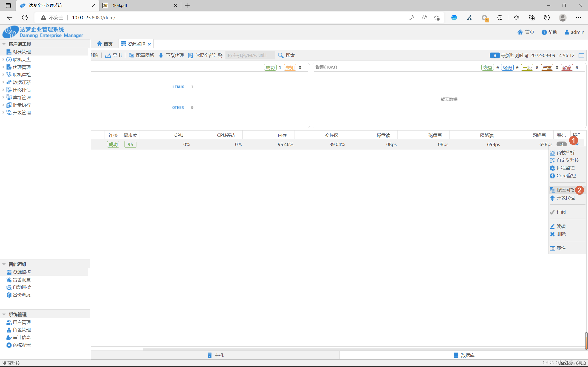Collapse the 系统管理 section
Screen dimensions: 588x367
point(4,314)
